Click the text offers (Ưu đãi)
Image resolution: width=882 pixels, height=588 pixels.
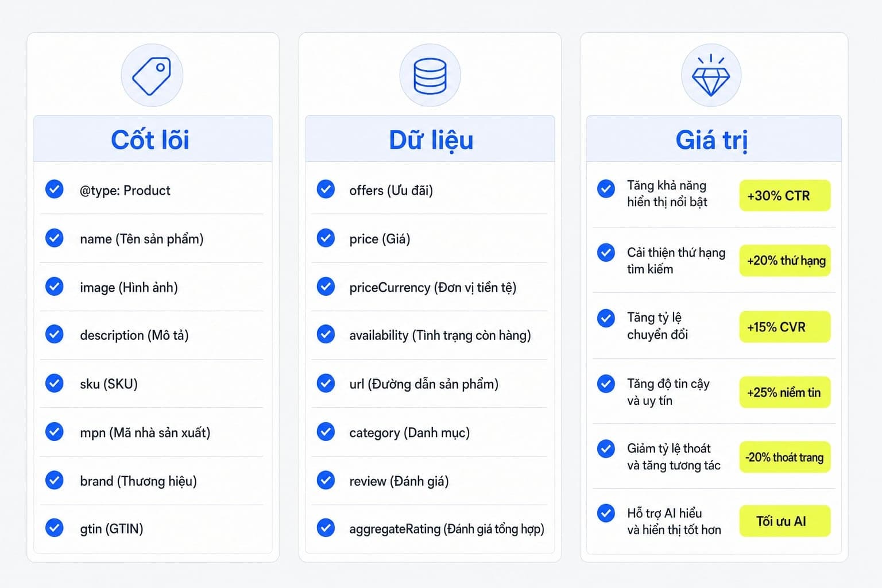tap(391, 191)
